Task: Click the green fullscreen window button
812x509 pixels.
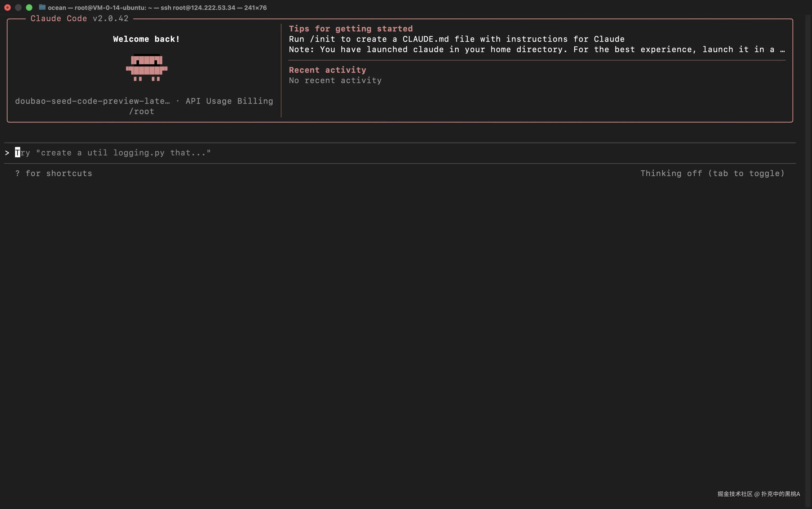Action: 29,8
